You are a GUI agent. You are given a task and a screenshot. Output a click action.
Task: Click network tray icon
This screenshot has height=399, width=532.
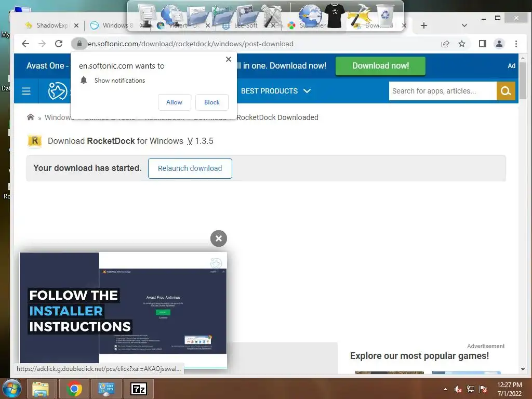point(471,389)
